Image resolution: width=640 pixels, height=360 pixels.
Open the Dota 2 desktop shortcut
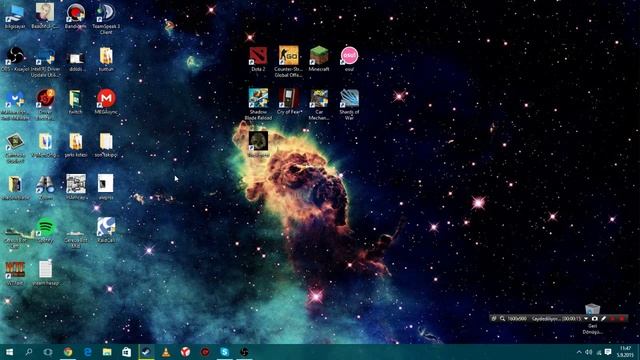pyautogui.click(x=258, y=56)
